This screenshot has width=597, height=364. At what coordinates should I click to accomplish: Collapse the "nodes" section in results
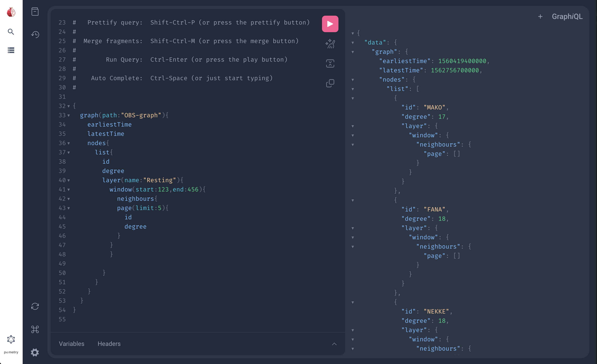353,80
